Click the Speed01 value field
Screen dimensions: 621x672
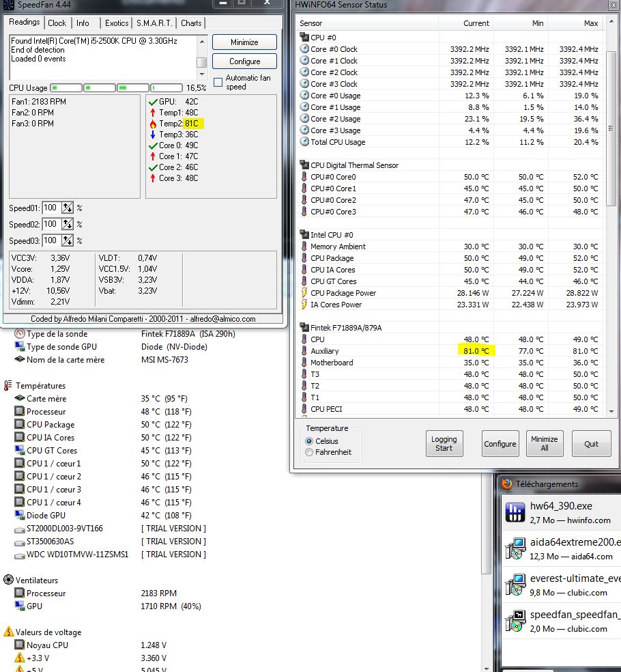pyautogui.click(x=52, y=208)
